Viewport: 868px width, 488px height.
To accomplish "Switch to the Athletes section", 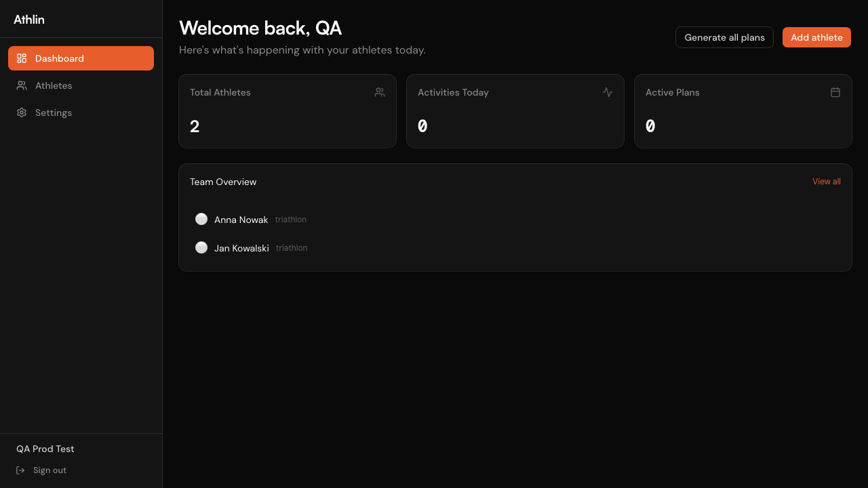I will [54, 85].
